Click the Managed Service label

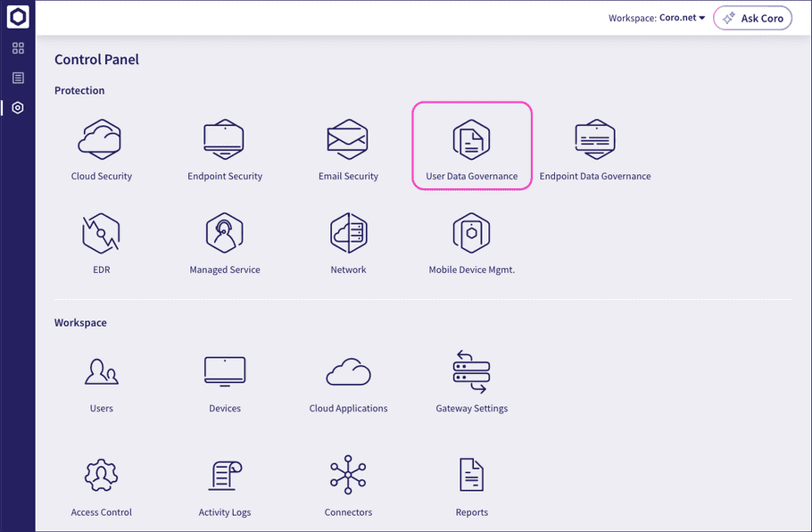click(225, 270)
